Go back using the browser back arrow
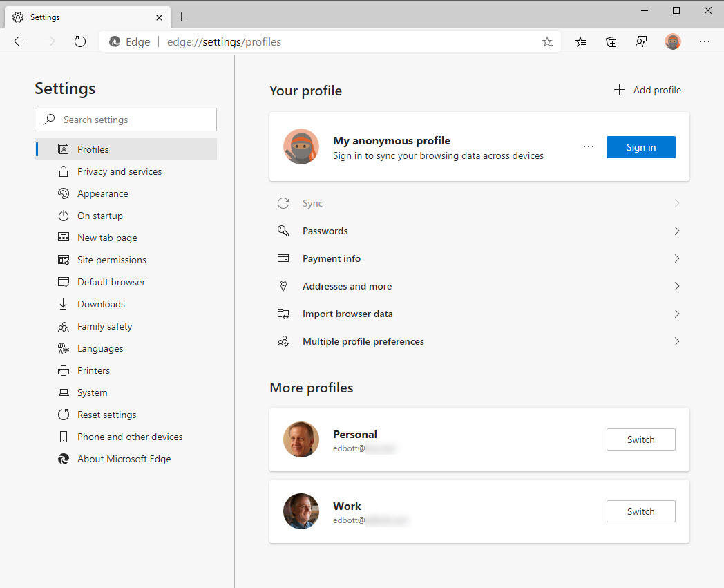The height and width of the screenshot is (588, 724). click(x=19, y=41)
